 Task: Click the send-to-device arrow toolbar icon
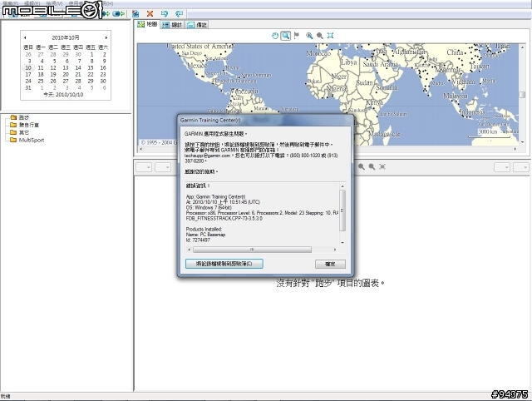pyautogui.click(x=165, y=14)
